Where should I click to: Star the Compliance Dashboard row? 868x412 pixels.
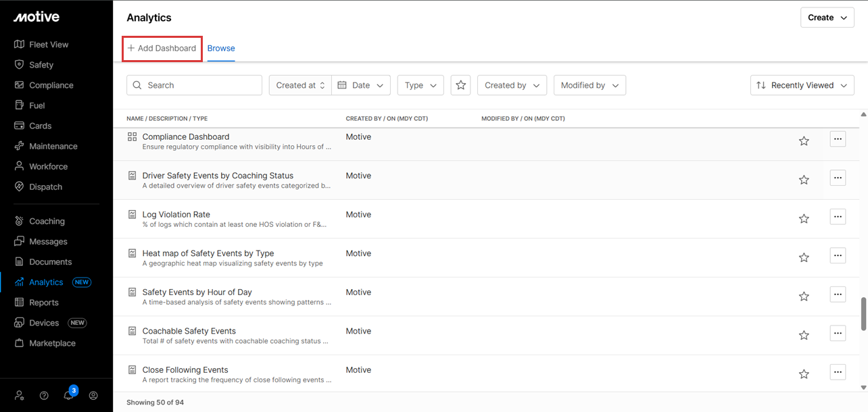(x=804, y=141)
